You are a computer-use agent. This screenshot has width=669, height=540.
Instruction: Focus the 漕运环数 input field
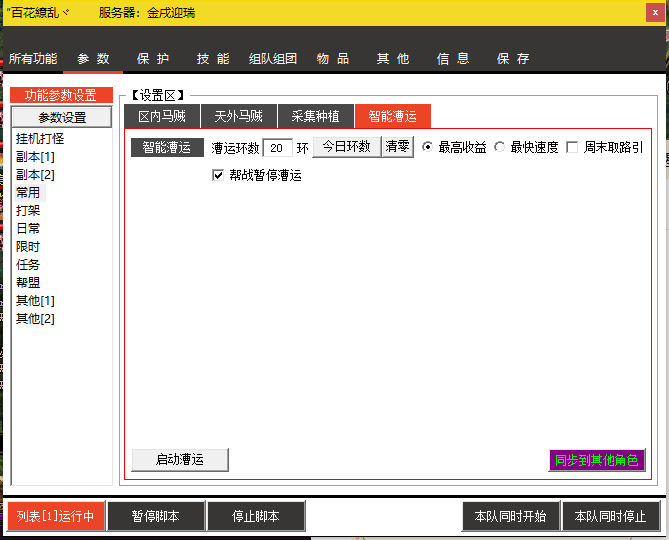click(278, 148)
